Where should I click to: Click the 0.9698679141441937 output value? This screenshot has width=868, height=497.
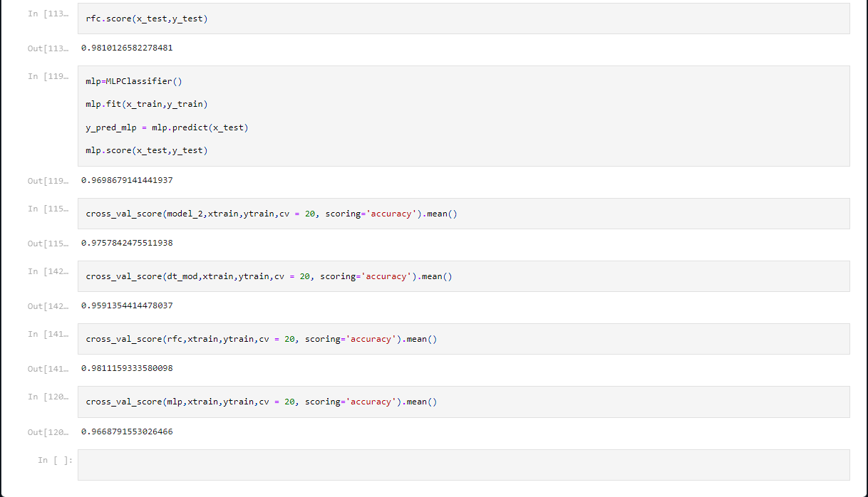[127, 181]
